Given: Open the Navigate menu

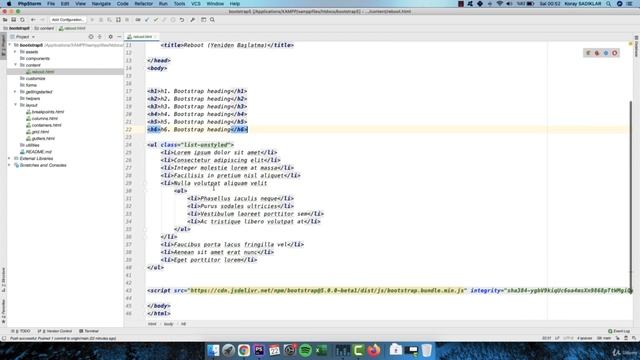Looking at the screenshot, I should (x=101, y=4).
